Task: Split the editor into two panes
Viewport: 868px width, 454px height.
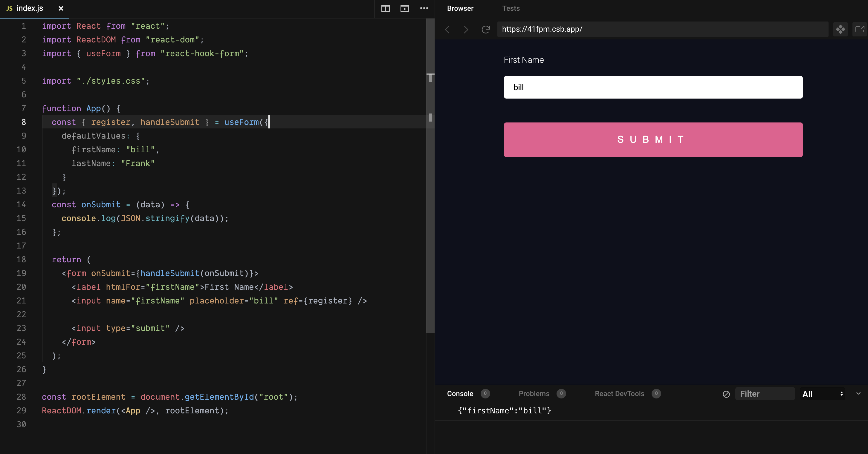Action: coord(385,8)
